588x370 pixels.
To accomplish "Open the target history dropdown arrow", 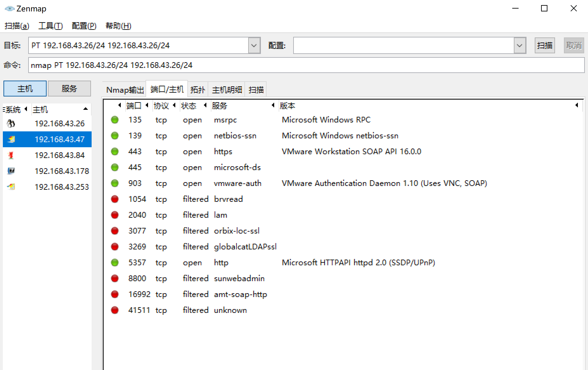I will [x=254, y=45].
